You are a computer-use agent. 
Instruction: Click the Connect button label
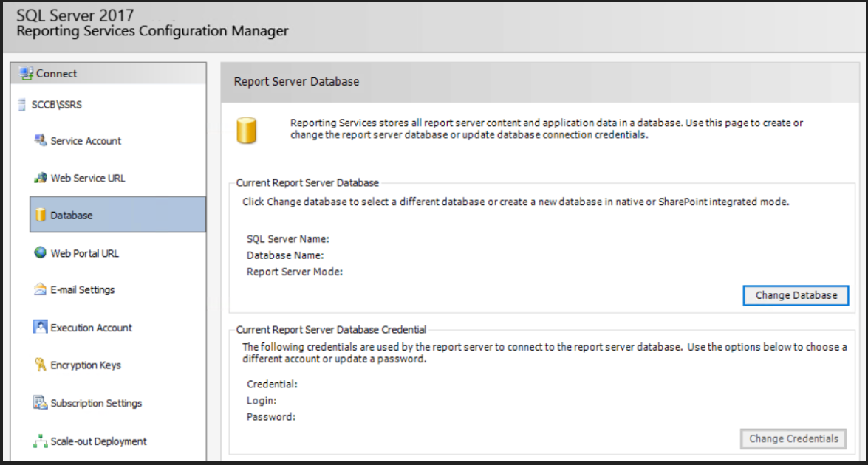tap(57, 74)
